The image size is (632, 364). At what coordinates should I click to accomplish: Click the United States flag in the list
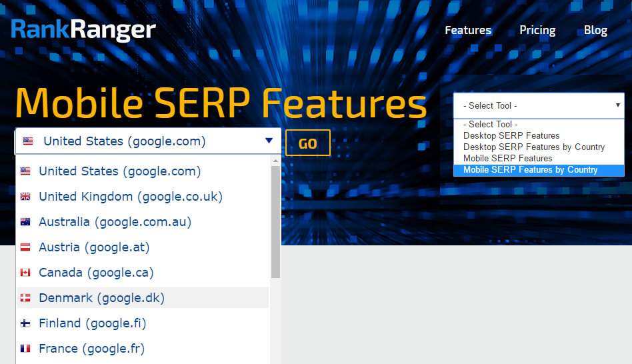click(x=25, y=171)
